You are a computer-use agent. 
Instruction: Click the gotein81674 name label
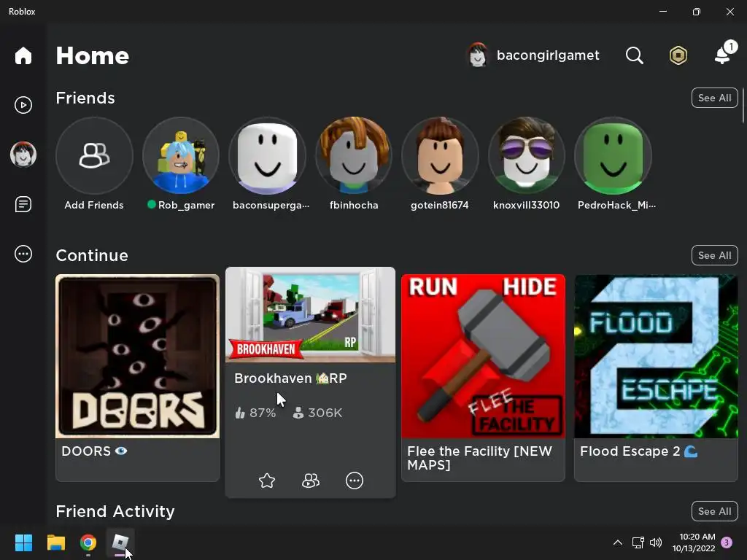(440, 205)
